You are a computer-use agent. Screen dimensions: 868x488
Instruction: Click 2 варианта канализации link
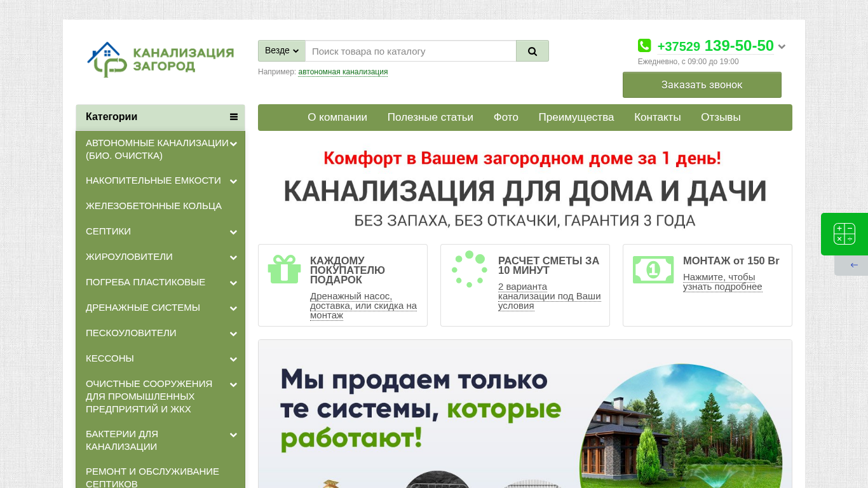pos(549,296)
